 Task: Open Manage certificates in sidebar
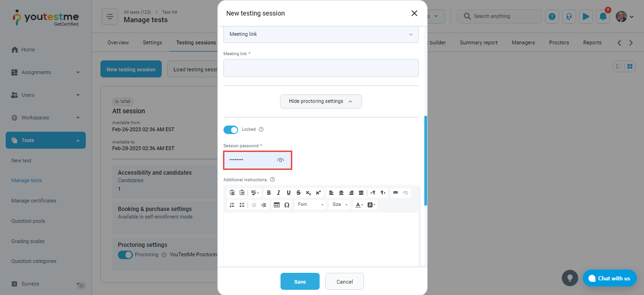(33, 201)
